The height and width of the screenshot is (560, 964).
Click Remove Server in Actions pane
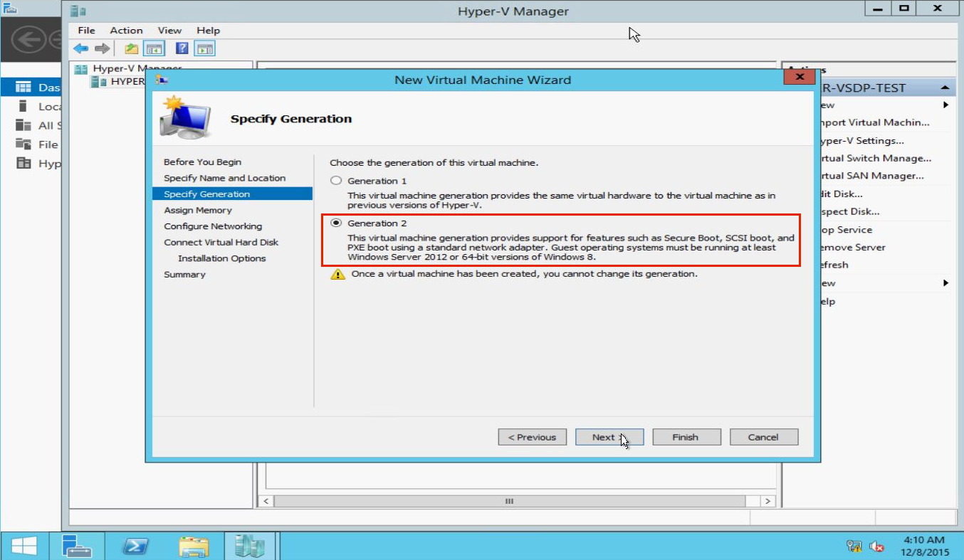pyautogui.click(x=853, y=248)
